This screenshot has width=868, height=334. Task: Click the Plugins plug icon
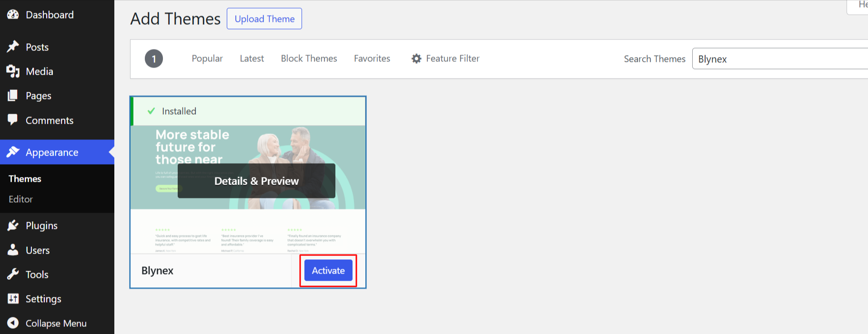(13, 226)
